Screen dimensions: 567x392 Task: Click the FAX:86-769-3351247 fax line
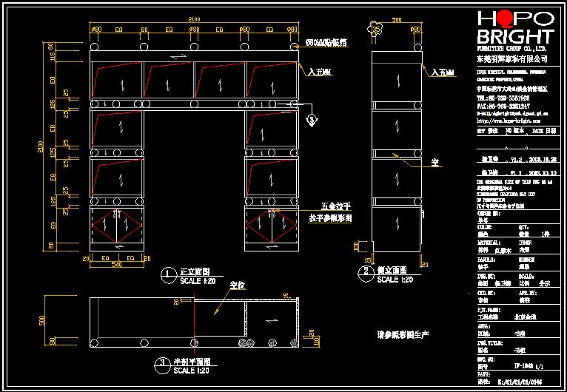[x=503, y=107]
